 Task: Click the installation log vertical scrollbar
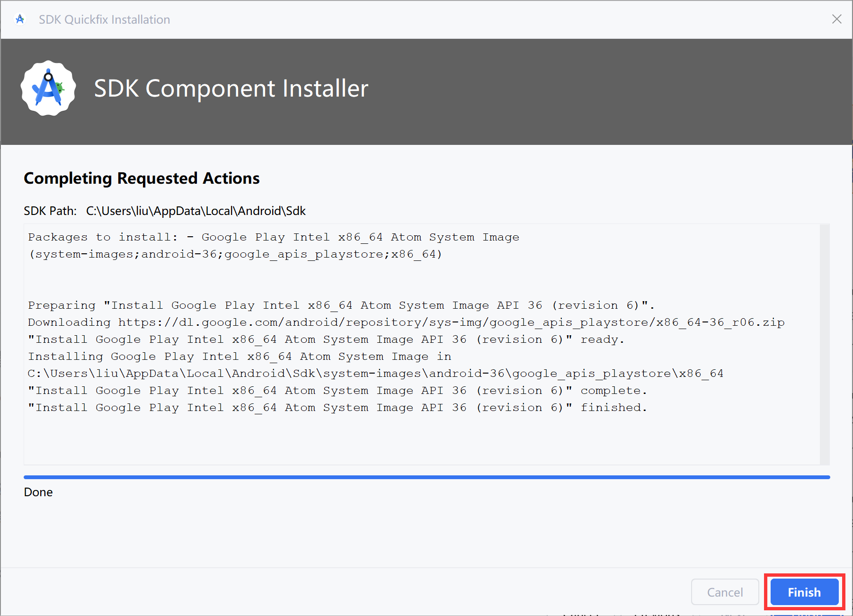(x=824, y=344)
